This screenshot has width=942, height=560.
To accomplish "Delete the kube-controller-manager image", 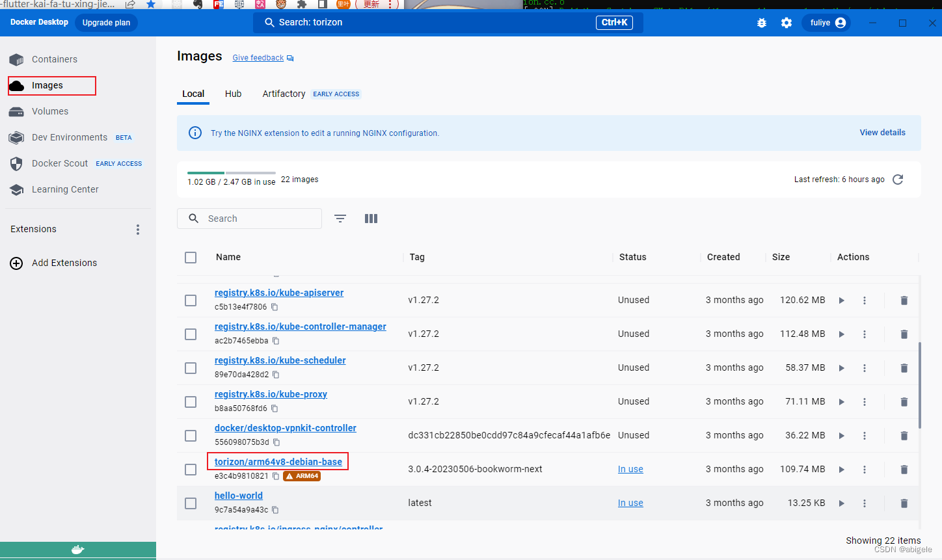I will click(x=904, y=334).
